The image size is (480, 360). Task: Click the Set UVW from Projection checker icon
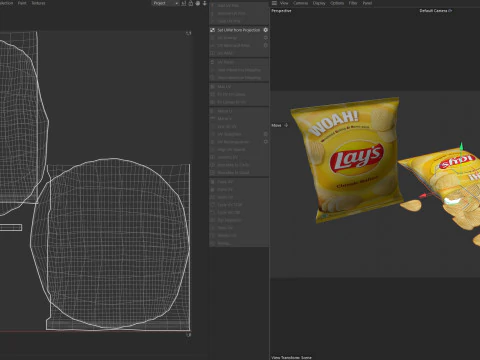pyautogui.click(x=212, y=30)
